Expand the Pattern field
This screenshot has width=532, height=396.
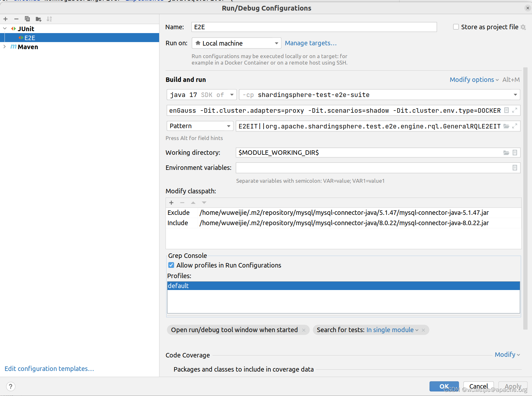(x=515, y=126)
